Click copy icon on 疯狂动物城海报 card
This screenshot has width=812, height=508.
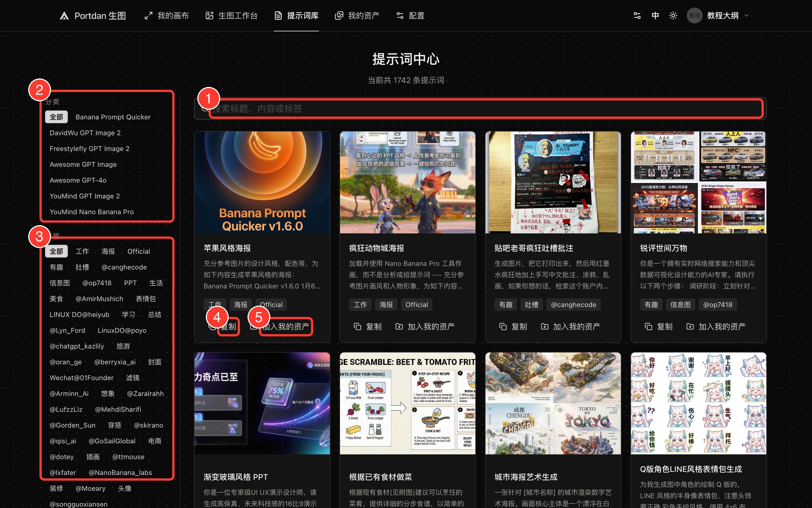(357, 327)
